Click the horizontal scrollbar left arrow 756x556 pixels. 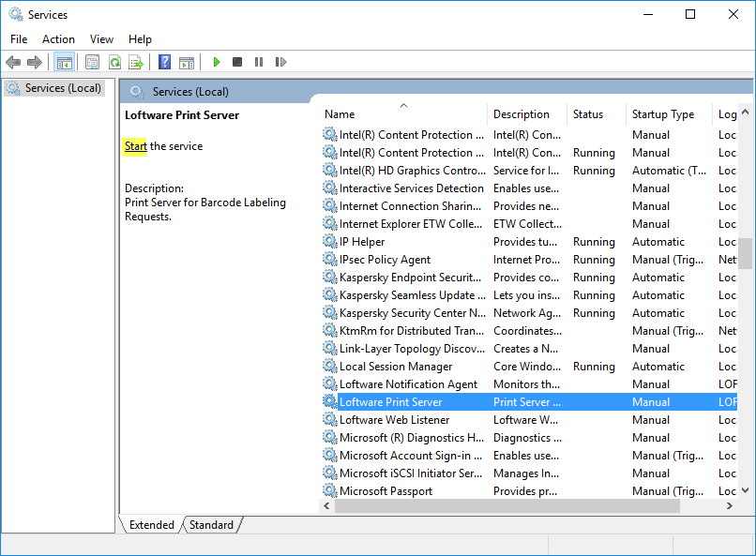[327, 506]
